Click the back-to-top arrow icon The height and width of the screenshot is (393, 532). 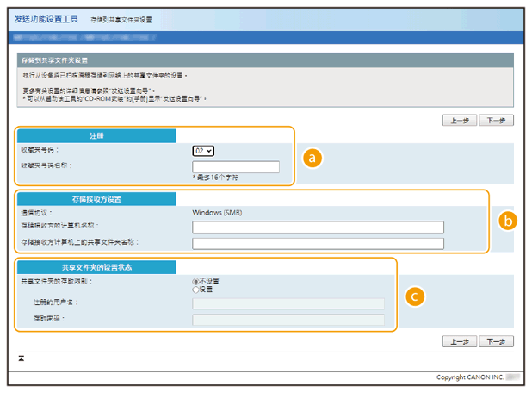pyautogui.click(x=21, y=357)
